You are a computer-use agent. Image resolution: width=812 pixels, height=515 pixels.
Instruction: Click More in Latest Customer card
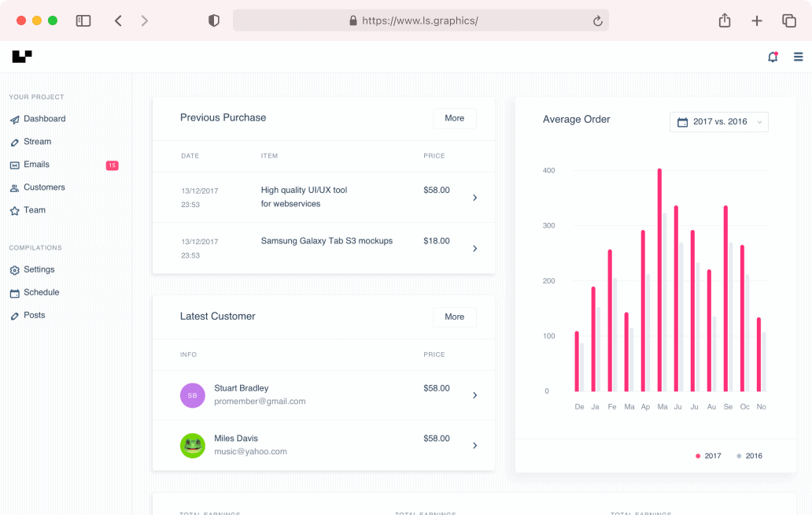454,317
